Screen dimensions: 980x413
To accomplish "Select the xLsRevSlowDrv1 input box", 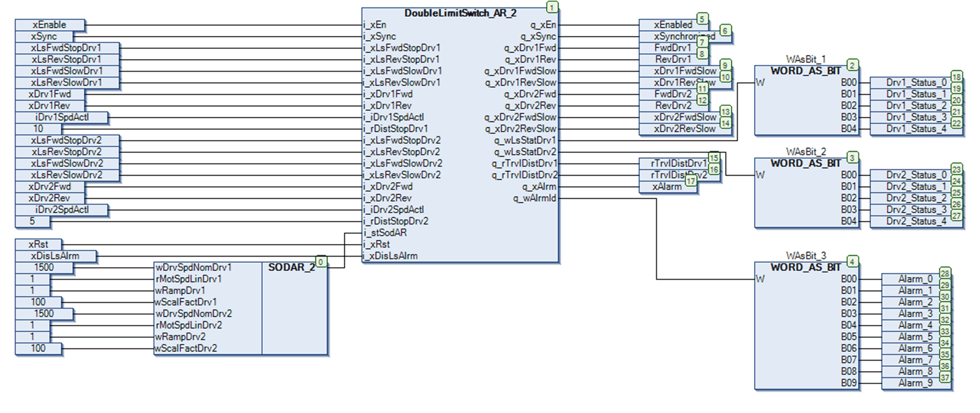I will click(67, 82).
